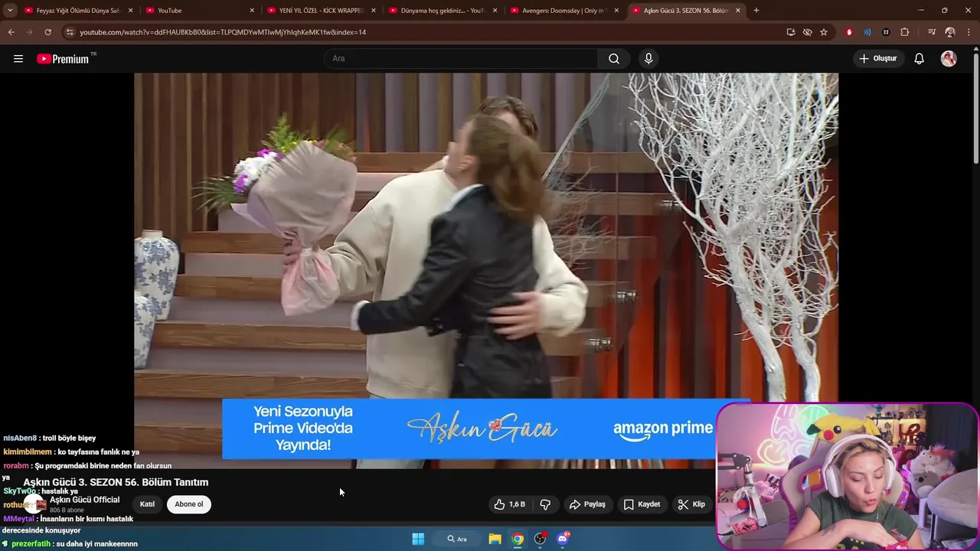
Task: Open YouTube notifications bell
Action: pyautogui.click(x=920, y=59)
